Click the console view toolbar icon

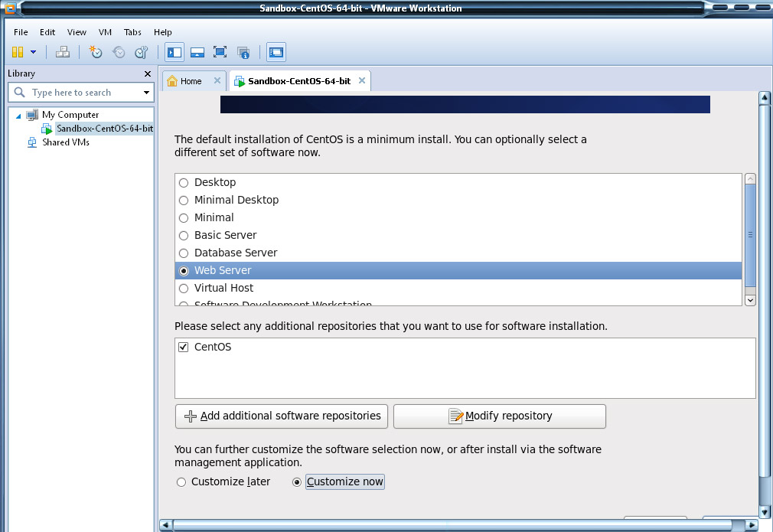click(x=276, y=52)
